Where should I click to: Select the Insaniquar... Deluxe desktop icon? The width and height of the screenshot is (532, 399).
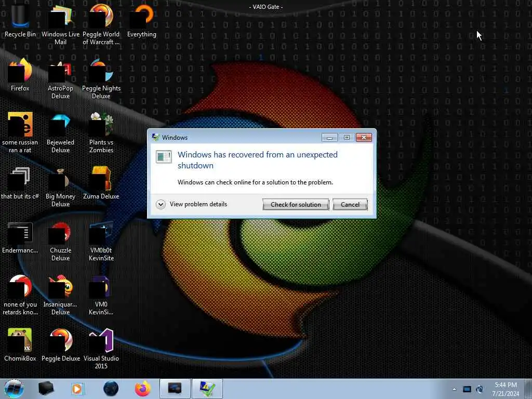point(60,295)
